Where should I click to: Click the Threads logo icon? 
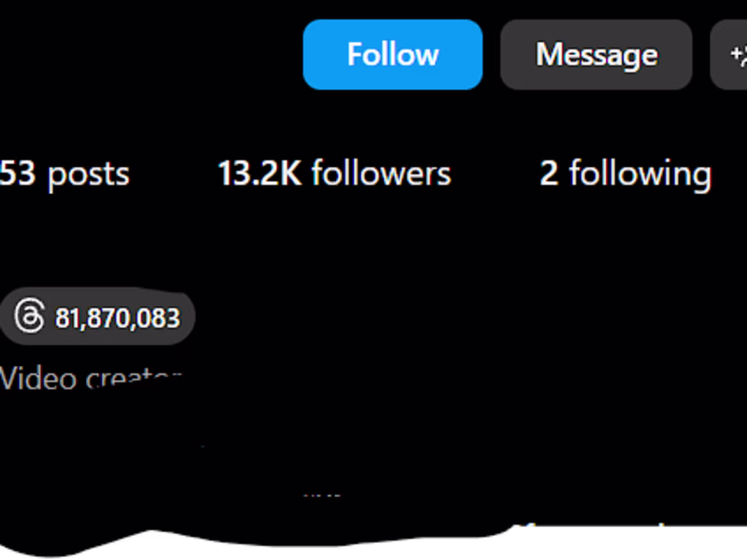point(29,317)
